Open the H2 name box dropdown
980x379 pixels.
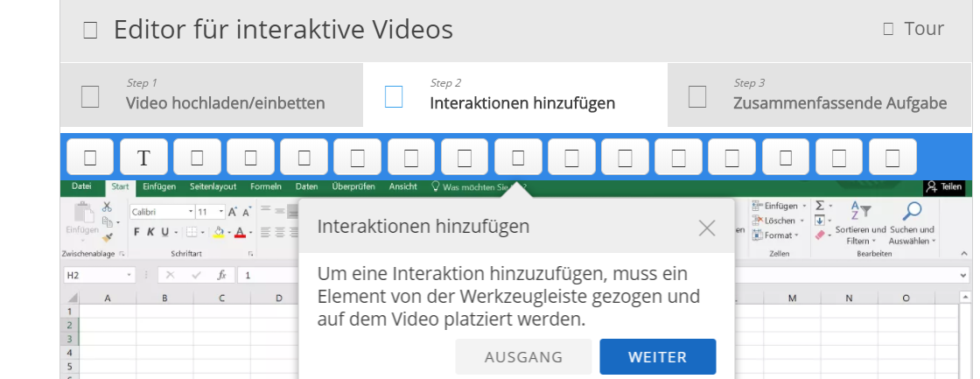pyautogui.click(x=129, y=275)
